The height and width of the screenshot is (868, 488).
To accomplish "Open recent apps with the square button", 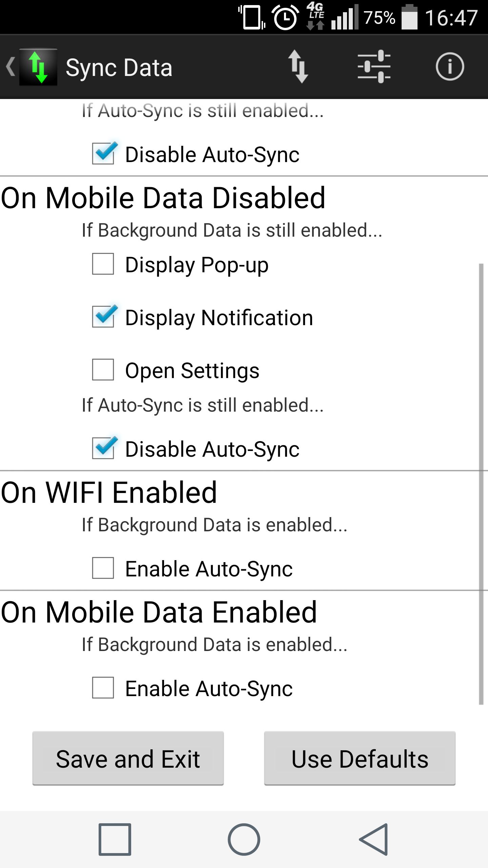I will [115, 840].
